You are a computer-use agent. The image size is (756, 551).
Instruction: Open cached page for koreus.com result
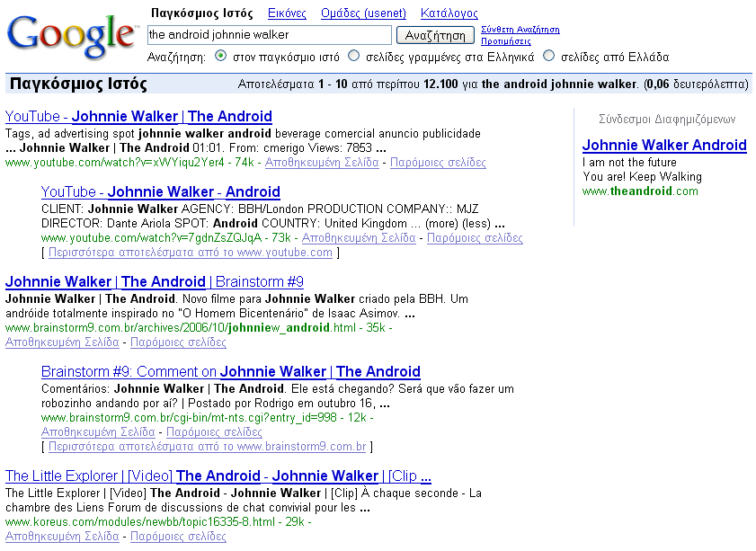(62, 536)
